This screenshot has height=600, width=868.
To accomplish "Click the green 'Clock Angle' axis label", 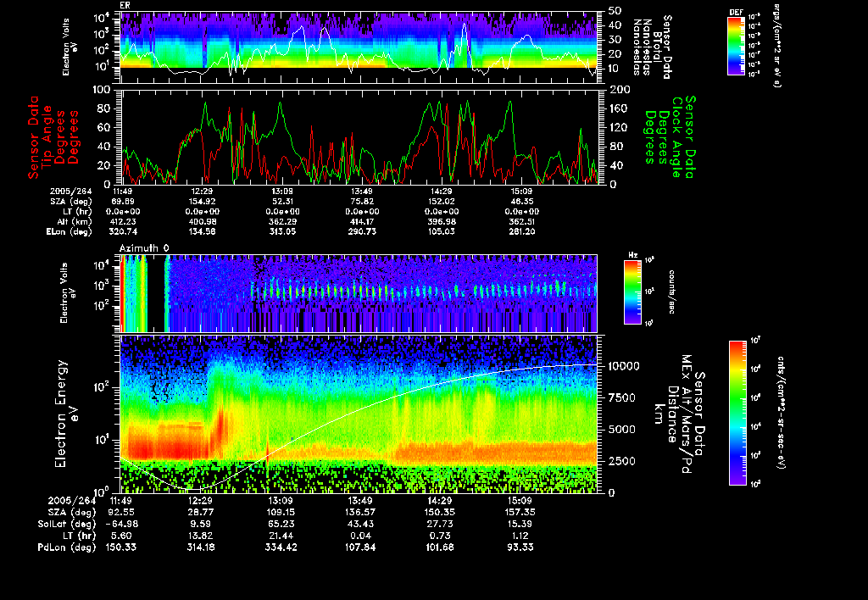I will pos(676,136).
